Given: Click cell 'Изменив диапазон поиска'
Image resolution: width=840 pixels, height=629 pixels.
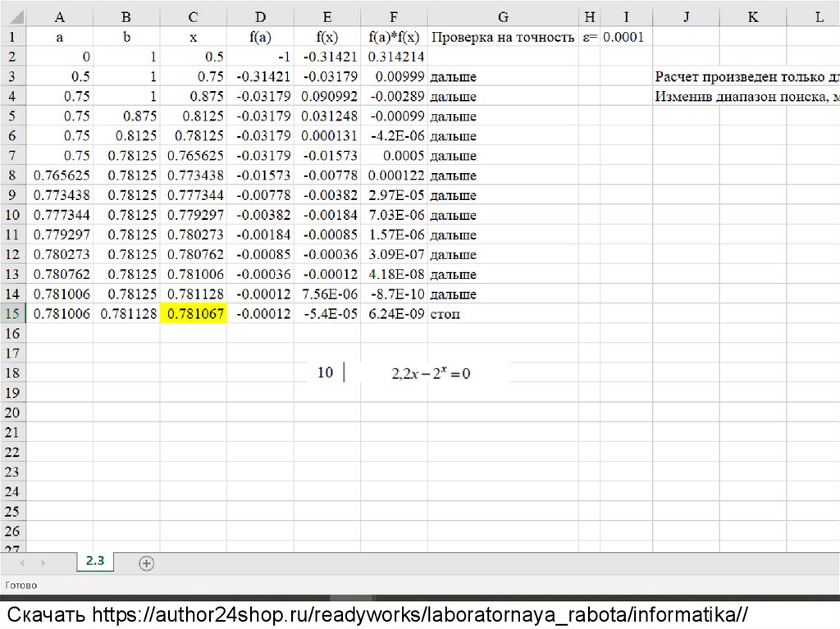Looking at the screenshot, I should pyautogui.click(x=746, y=97).
